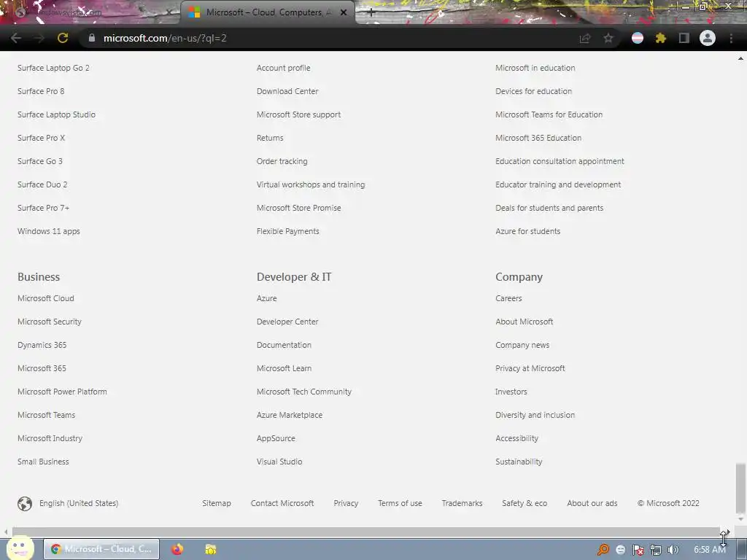The height and width of the screenshot is (560, 747).
Task: Select Chrome window in the taskbar
Action: pyautogui.click(x=101, y=549)
